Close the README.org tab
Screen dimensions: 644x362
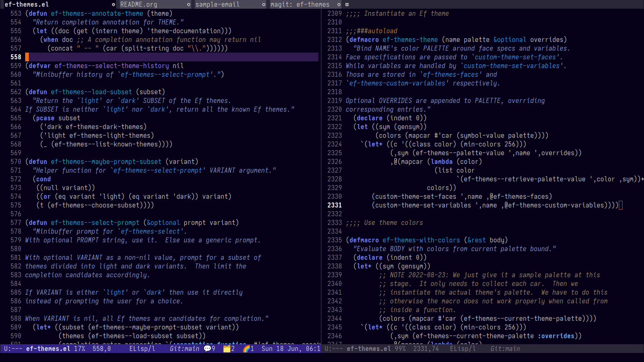(189, 5)
